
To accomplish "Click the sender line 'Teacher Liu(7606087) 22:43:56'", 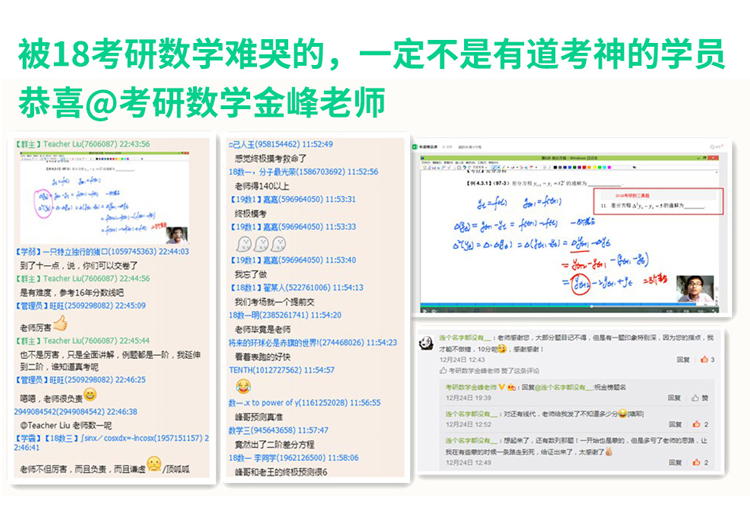I will point(82,144).
